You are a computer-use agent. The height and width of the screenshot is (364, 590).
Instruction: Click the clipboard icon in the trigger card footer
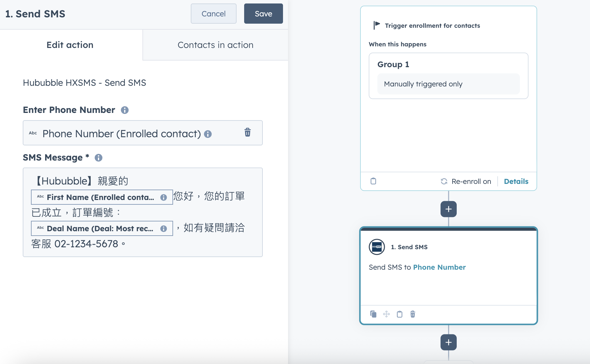(373, 181)
